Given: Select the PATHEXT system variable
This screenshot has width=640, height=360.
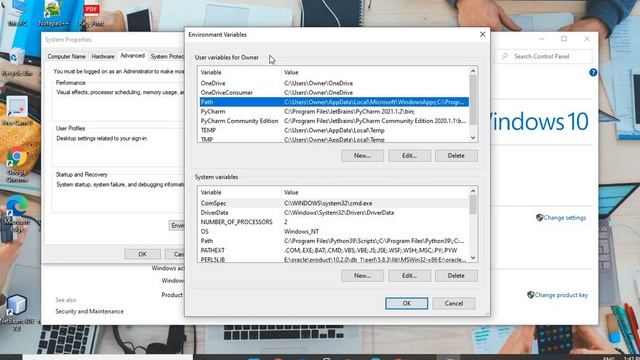Looking at the screenshot, I should click(334, 250).
